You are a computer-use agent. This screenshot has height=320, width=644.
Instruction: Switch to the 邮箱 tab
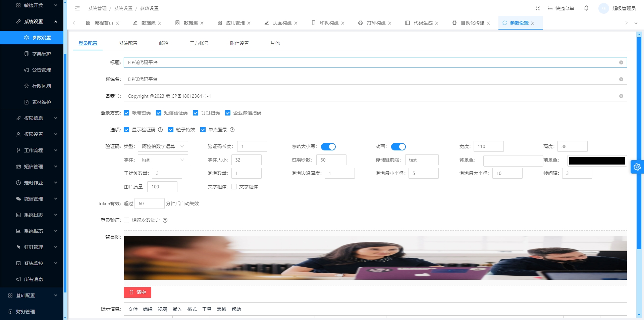coord(164,44)
